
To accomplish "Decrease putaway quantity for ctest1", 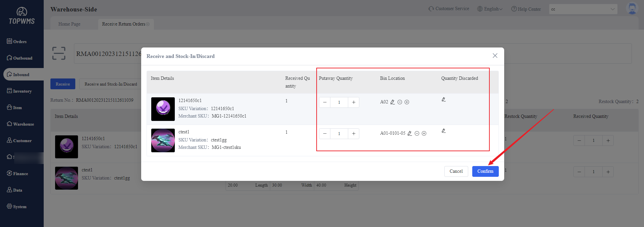I will point(325,134).
